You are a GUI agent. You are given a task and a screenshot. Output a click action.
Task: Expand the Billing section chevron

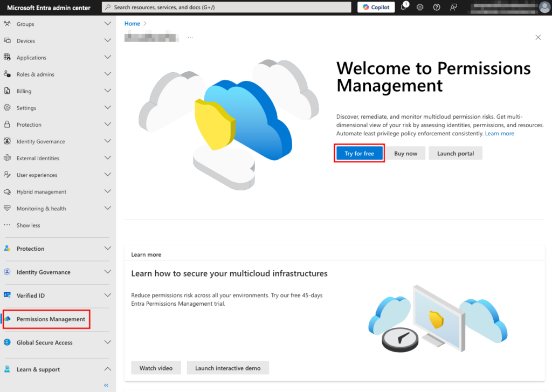pyautogui.click(x=107, y=91)
